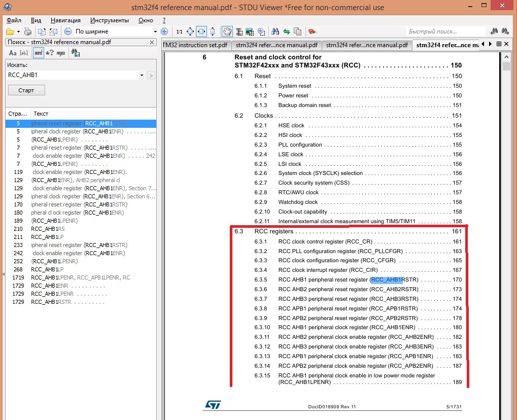This screenshot has width=517, height=420.
Task: Click the copy pages icon
Action: [x=297, y=31]
